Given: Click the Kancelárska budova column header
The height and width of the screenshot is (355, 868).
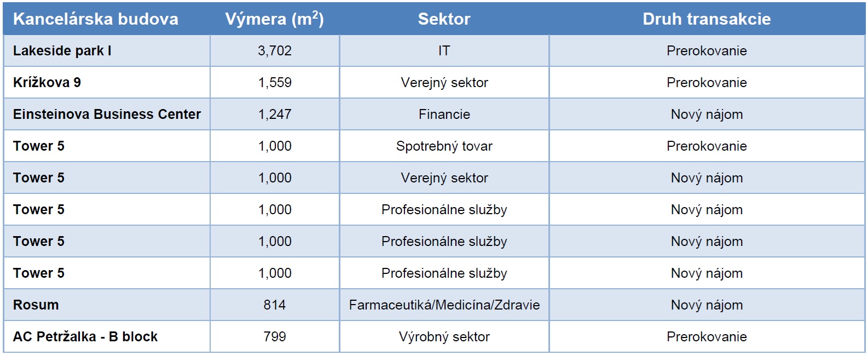Looking at the screenshot, I should point(96,19).
